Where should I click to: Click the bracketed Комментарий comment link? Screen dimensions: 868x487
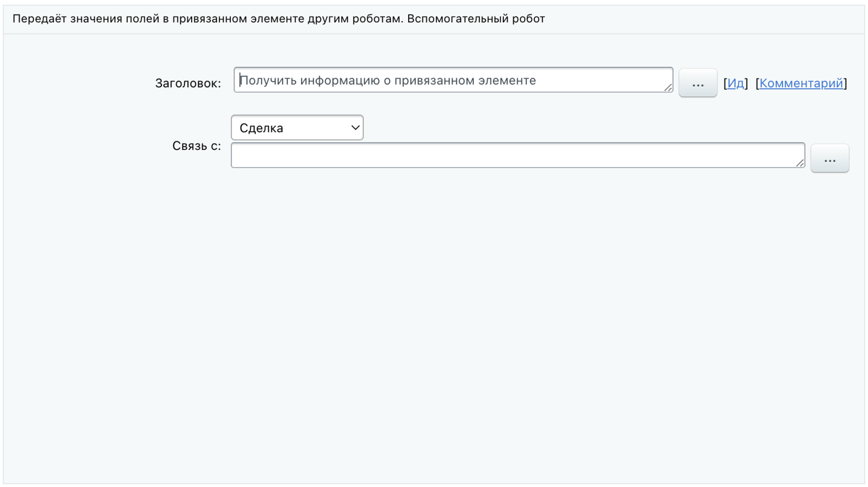pos(801,83)
